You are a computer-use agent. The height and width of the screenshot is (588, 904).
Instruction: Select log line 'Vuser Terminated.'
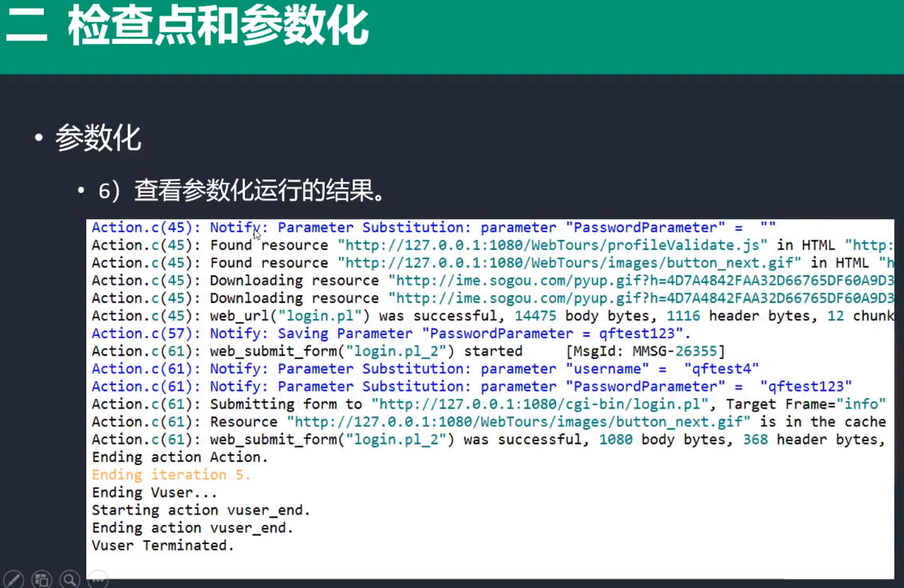coord(163,546)
